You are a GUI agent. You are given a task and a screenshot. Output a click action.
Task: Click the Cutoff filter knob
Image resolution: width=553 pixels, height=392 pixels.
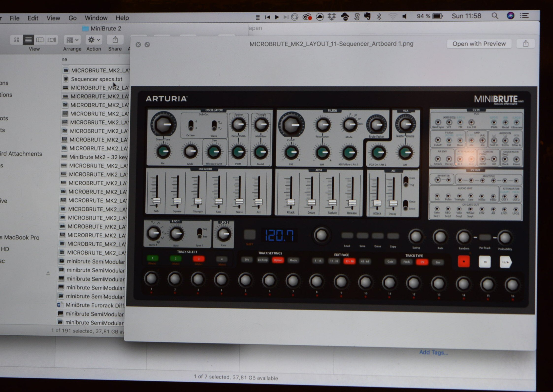coord(292,125)
